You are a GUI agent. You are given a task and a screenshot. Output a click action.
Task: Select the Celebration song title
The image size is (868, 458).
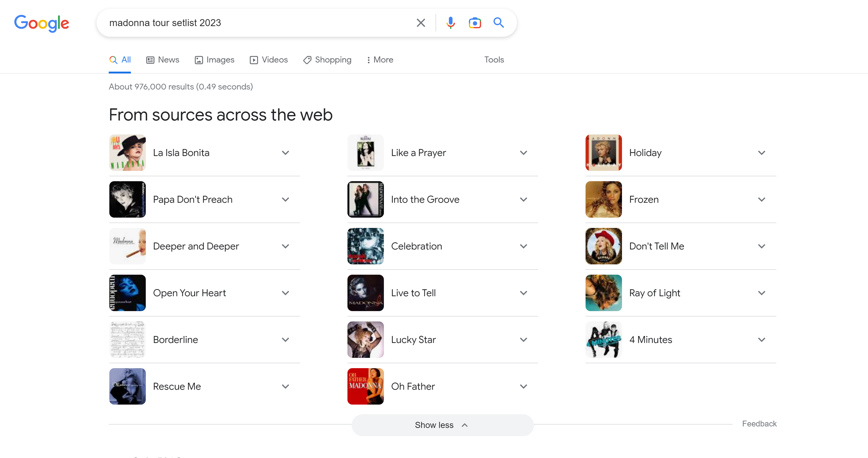click(x=416, y=246)
